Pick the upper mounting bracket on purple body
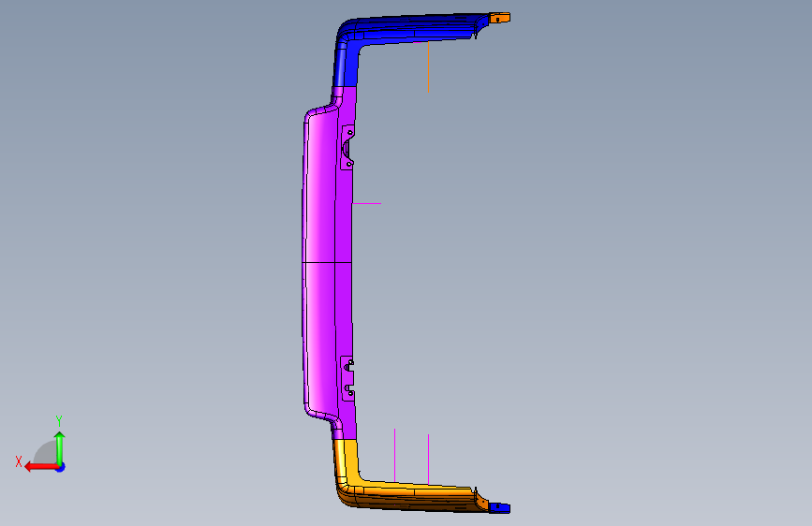This screenshot has height=526, width=812. coord(347,148)
